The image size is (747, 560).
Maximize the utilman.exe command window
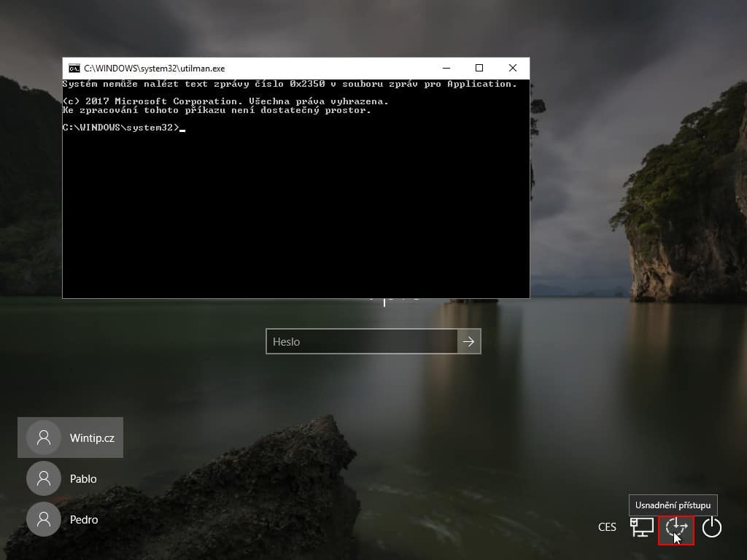tap(479, 69)
